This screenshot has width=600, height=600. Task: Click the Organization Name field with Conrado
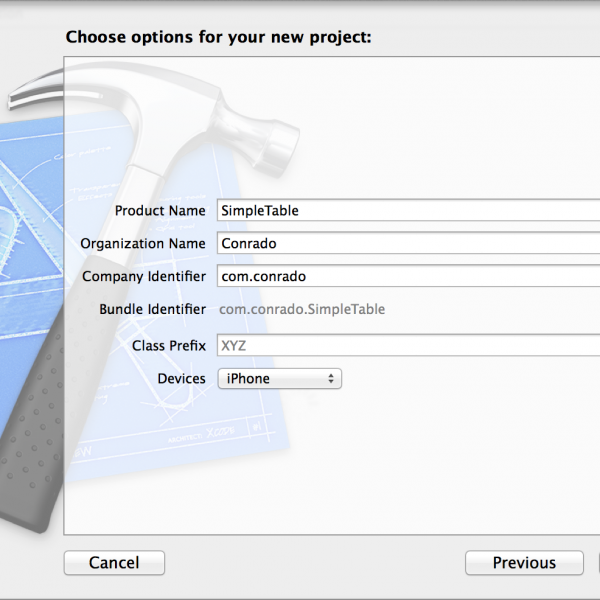tap(408, 243)
